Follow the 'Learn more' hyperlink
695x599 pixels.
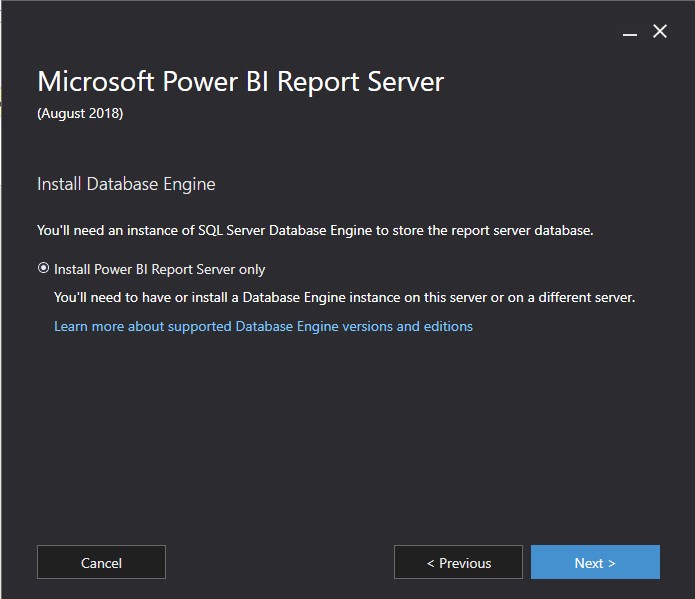pos(263,326)
